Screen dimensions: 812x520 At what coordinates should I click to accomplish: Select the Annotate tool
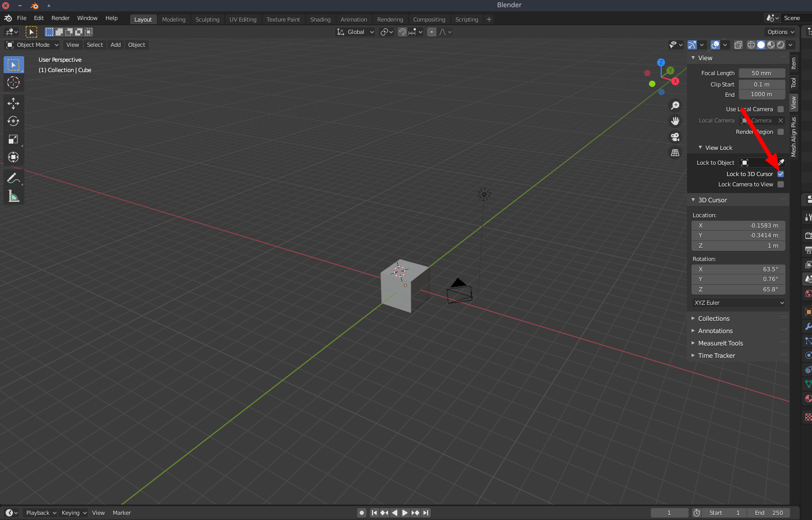[13, 178]
